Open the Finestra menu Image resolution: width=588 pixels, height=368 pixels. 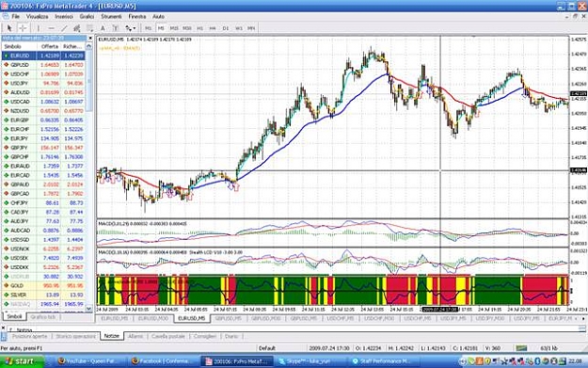(x=137, y=17)
